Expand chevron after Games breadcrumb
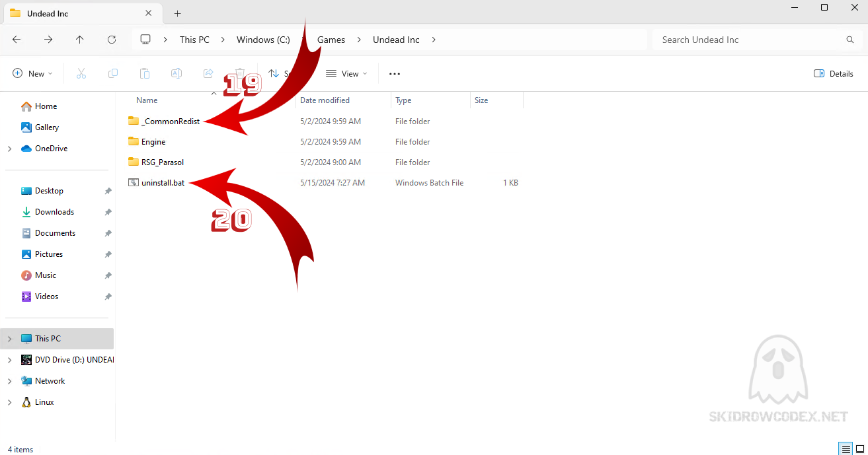The image size is (868, 455). (x=359, y=40)
